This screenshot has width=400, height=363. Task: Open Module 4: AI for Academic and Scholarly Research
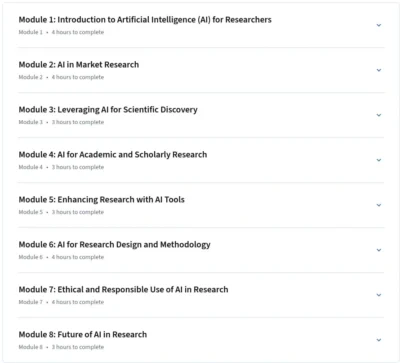113,155
